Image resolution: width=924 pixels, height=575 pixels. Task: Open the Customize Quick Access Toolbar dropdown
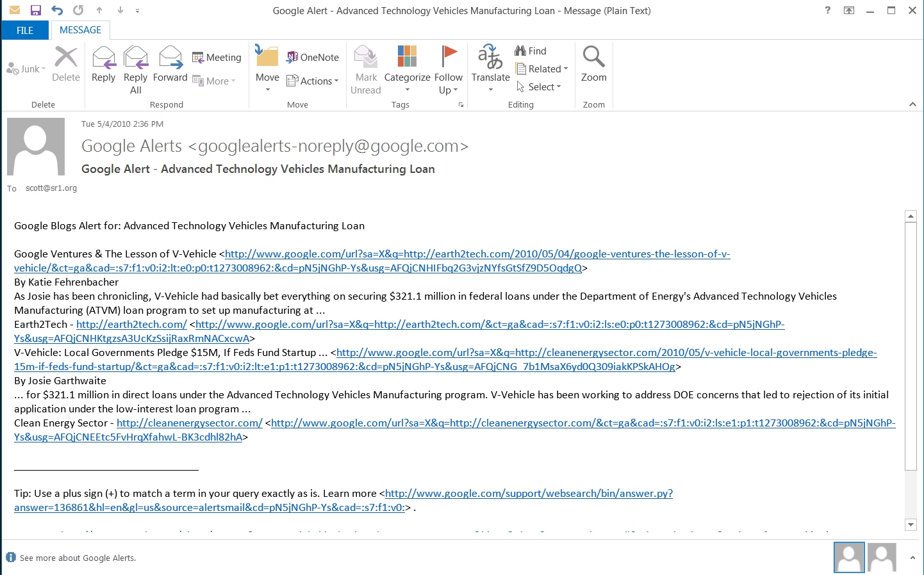click(138, 11)
